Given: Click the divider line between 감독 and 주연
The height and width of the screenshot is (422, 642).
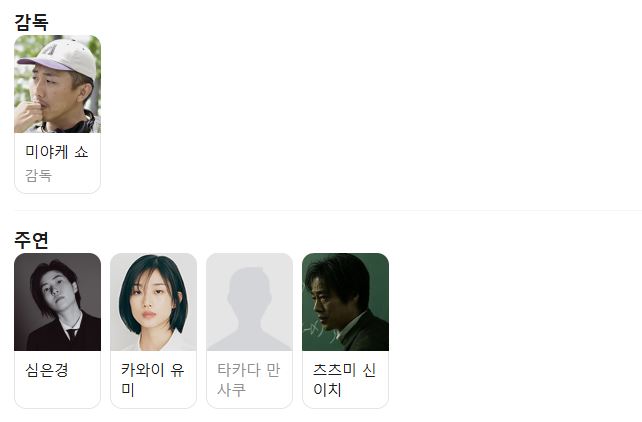Looking at the screenshot, I should point(328,210).
